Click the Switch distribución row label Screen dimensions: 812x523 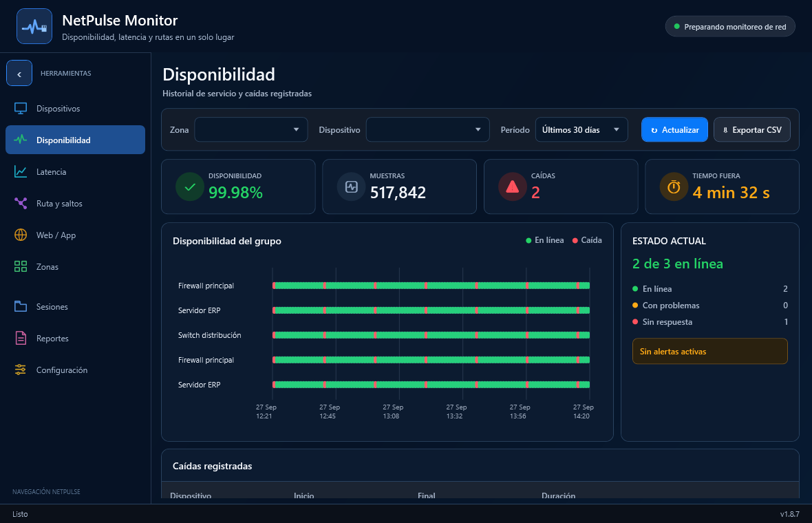pos(210,335)
